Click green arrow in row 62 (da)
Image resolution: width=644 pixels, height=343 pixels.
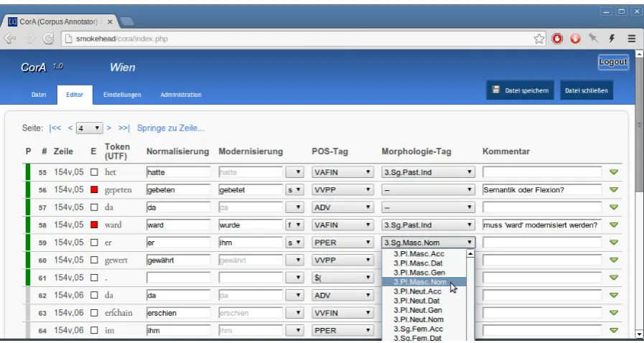[x=614, y=295]
